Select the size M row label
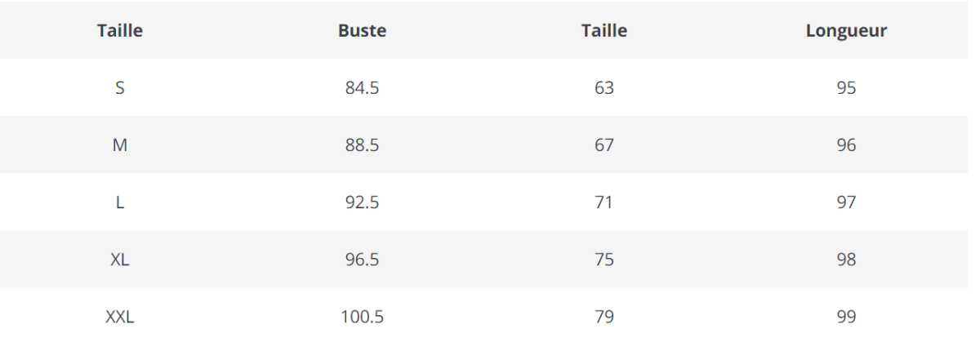Image resolution: width=980 pixels, height=351 pixels. [x=120, y=145]
